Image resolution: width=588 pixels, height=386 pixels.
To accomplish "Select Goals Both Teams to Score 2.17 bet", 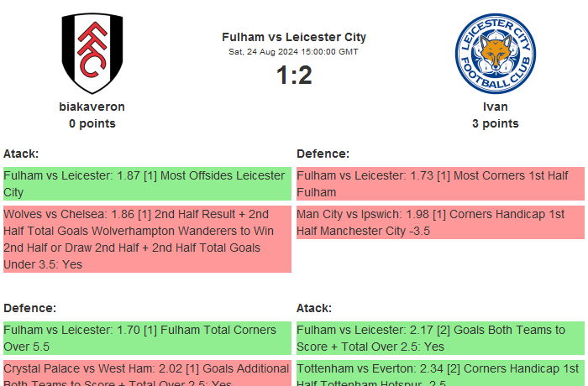I will pyautogui.click(x=440, y=338).
